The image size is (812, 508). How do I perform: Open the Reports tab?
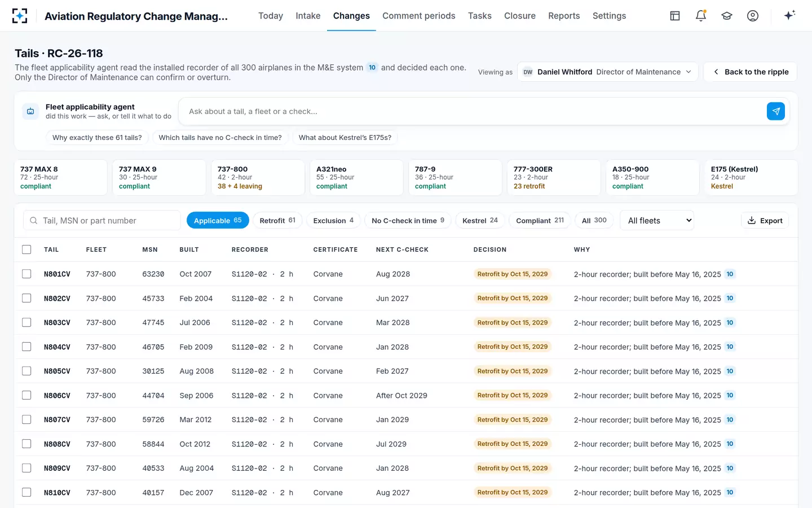point(564,16)
